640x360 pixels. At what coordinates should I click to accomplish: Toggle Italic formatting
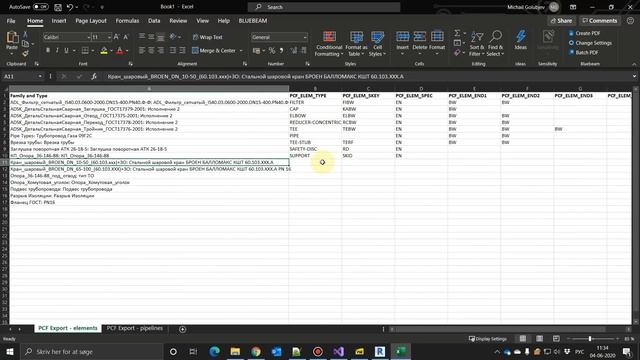57,51
